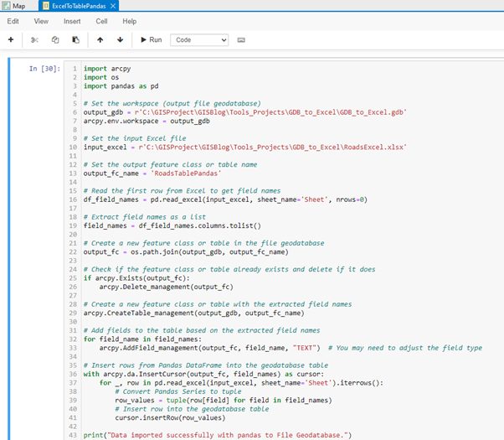504x440 pixels.
Task: Click the "TEXT" field type string
Action: pyautogui.click(x=306, y=348)
